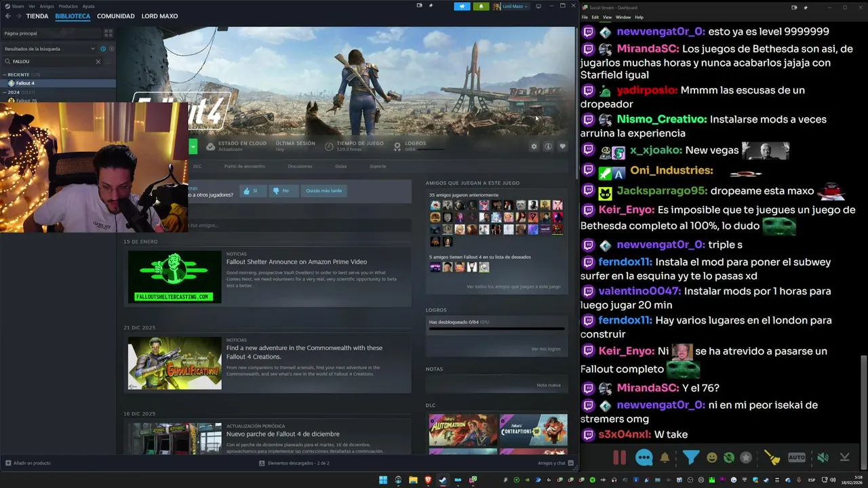Open the Productos menu
The width and height of the screenshot is (868, 488).
point(68,6)
